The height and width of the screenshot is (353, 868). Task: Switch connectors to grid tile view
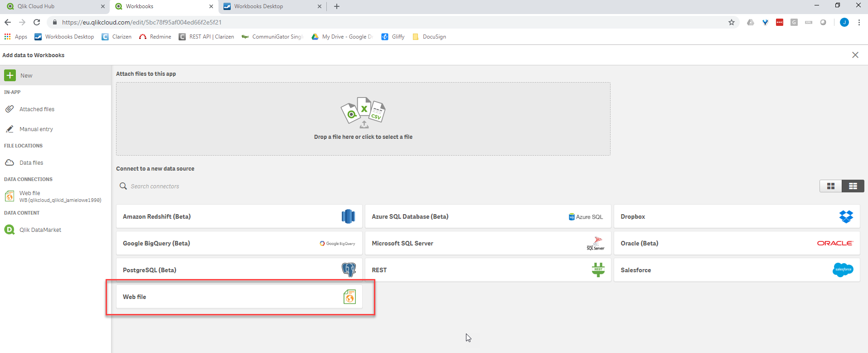click(831, 186)
